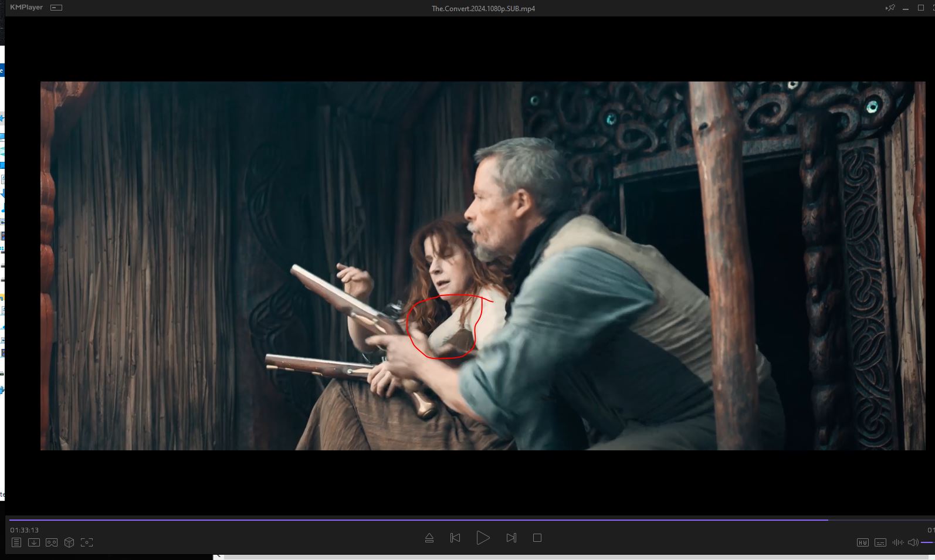The image size is (935, 560).
Task: Switch to compact mode via title bar icon
Action: (56, 8)
